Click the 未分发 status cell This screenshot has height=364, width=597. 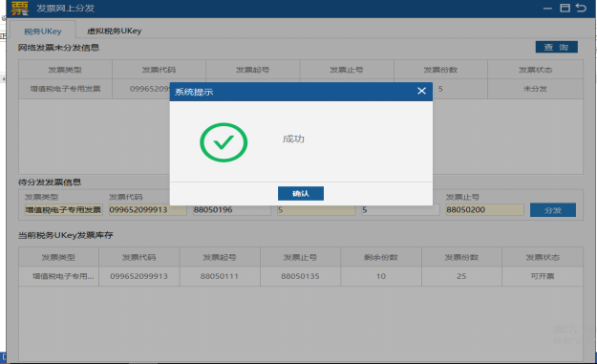(x=535, y=89)
